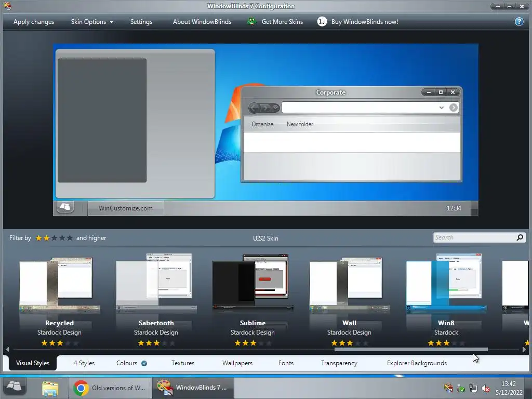Click the preview taskbar 12:34 clock
Screen dimensions: 532x399
click(454, 208)
